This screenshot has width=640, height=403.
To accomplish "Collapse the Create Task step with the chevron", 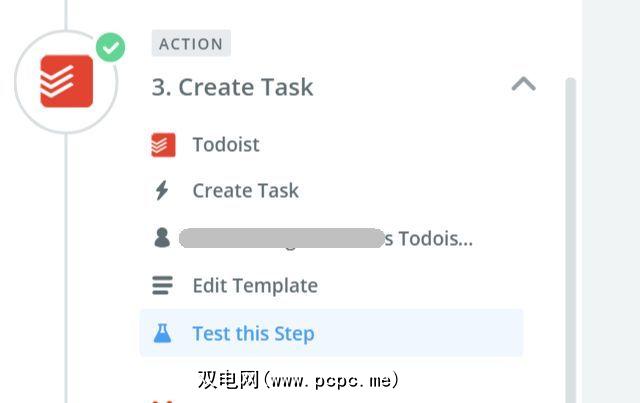I will pos(523,85).
